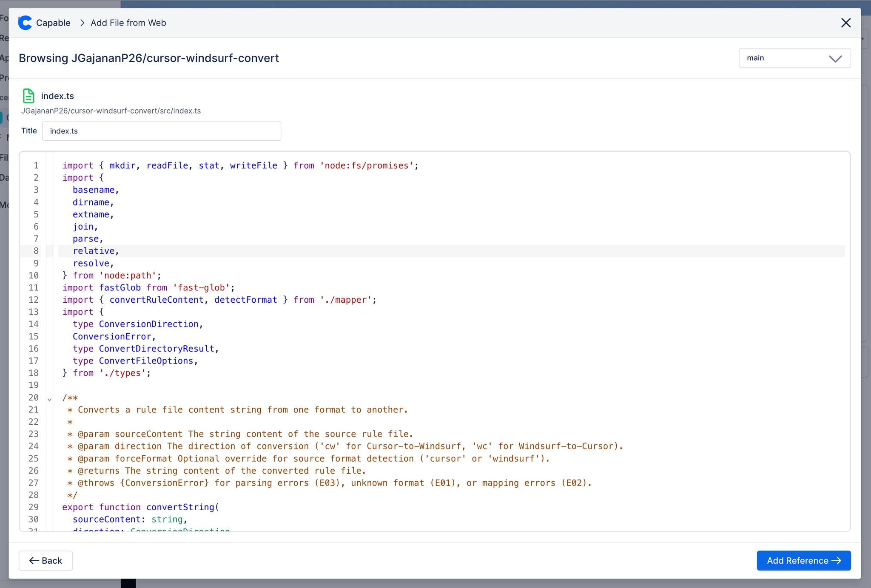Open the main branch dropdown
Image resolution: width=871 pixels, height=588 pixels.
click(794, 58)
